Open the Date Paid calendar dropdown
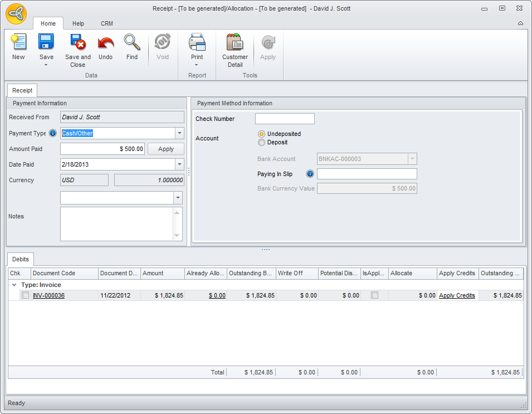 179,164
